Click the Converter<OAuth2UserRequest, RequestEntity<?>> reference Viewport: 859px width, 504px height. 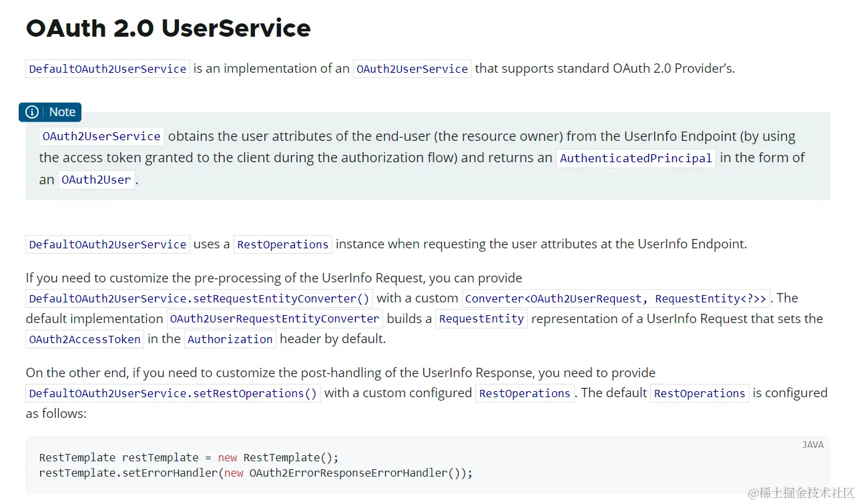[616, 298]
